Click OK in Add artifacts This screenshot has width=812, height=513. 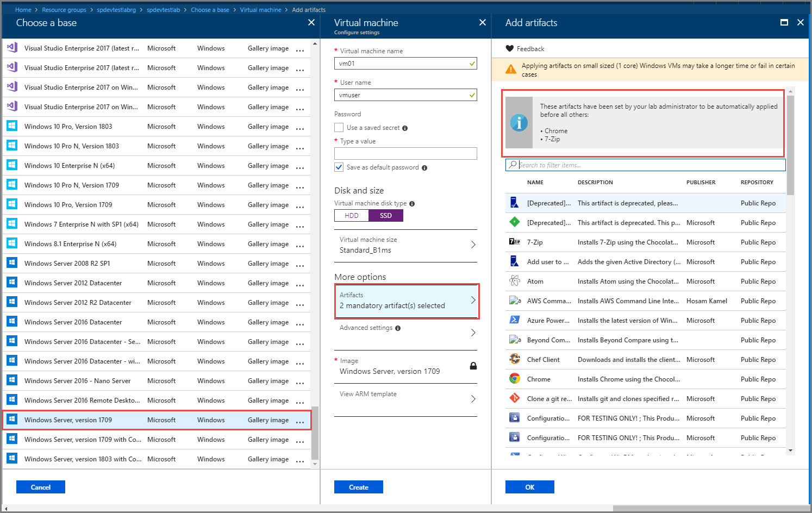pyautogui.click(x=530, y=487)
